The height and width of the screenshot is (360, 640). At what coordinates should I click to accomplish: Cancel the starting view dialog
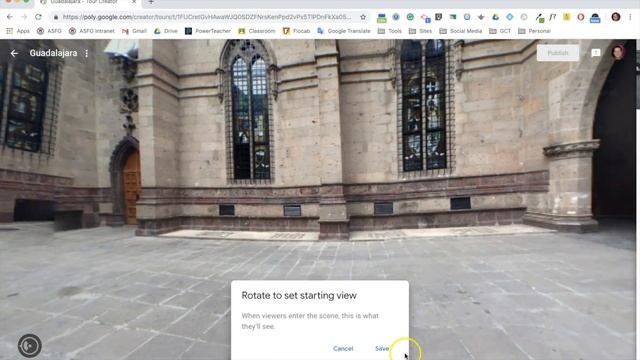[x=343, y=349]
